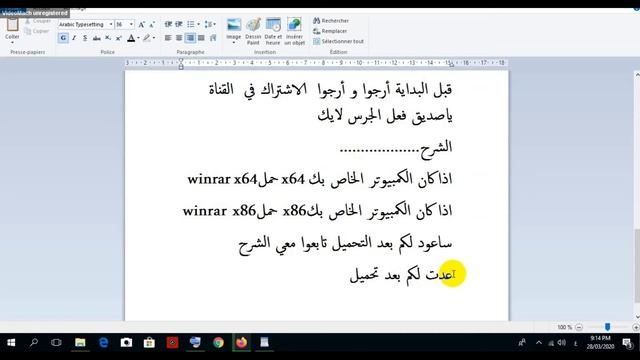Toggle superscript formatting
This screenshot has height=360, width=640.
click(x=118, y=38)
